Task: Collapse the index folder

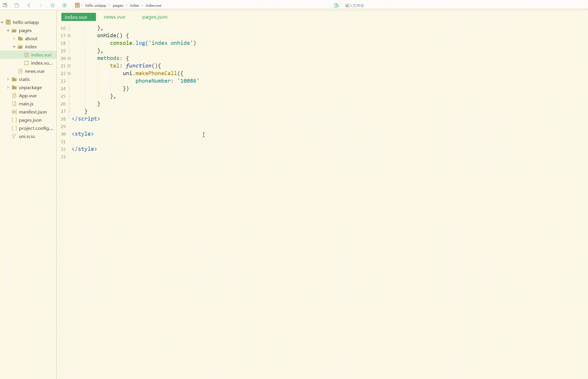Action: (14, 47)
